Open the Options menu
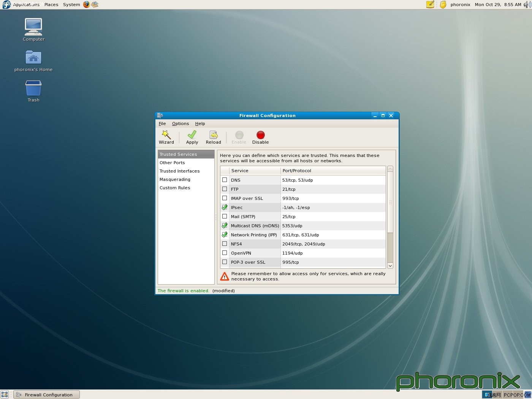The width and height of the screenshot is (532, 399). pyautogui.click(x=180, y=123)
